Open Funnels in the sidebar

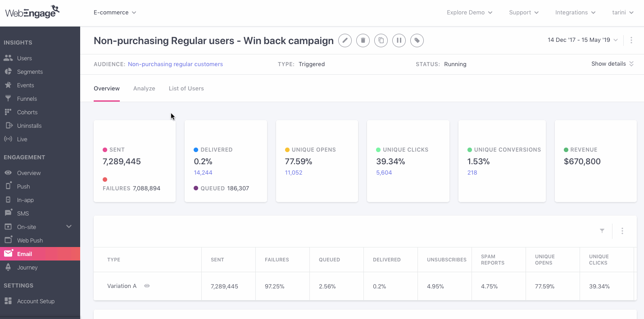click(27, 99)
